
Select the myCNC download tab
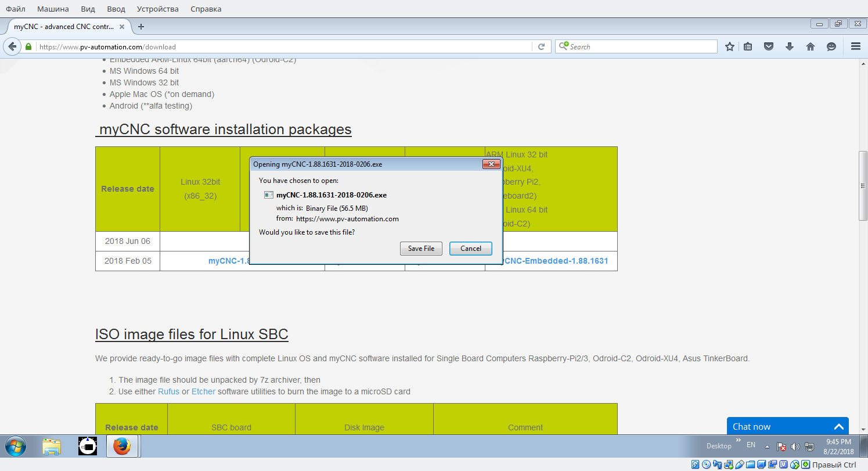click(x=64, y=26)
